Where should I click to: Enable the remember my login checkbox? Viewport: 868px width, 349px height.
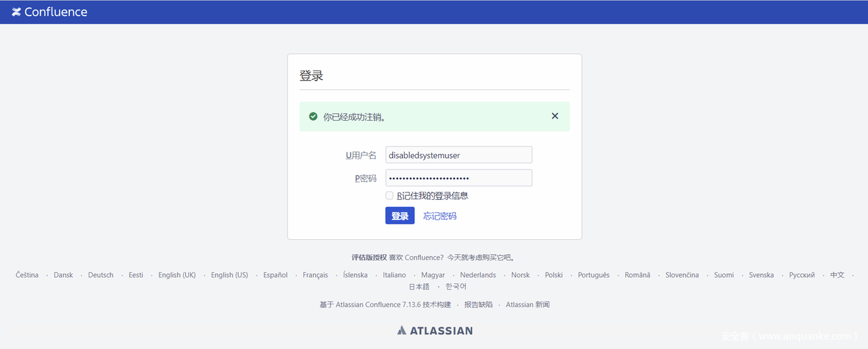pyautogui.click(x=389, y=195)
